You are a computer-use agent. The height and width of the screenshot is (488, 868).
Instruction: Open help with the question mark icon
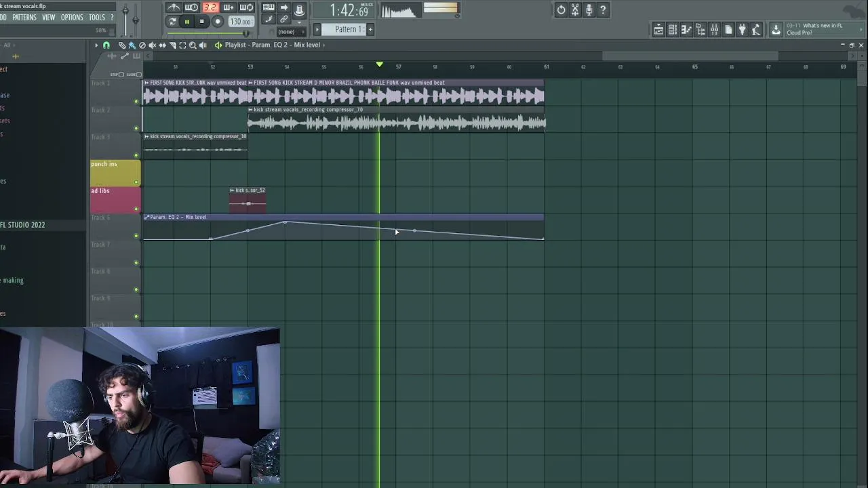[603, 9]
